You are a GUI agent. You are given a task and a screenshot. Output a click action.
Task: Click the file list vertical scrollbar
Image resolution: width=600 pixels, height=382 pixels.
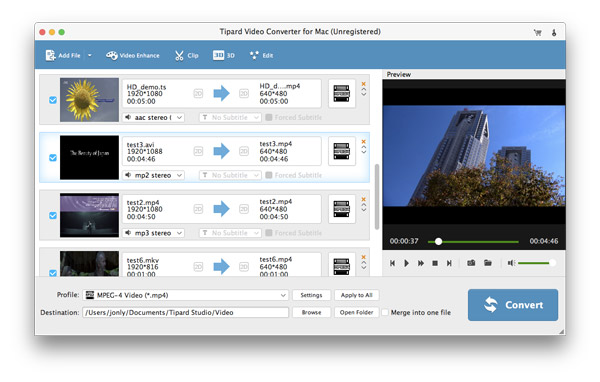pos(377,196)
